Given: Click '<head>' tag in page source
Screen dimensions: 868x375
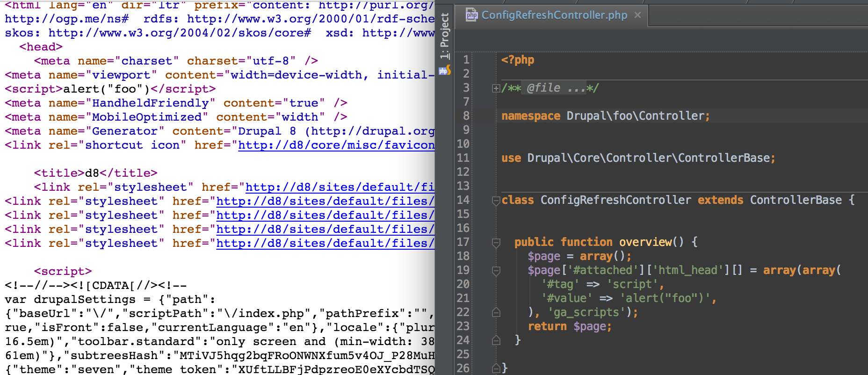Looking at the screenshot, I should click(x=41, y=47).
